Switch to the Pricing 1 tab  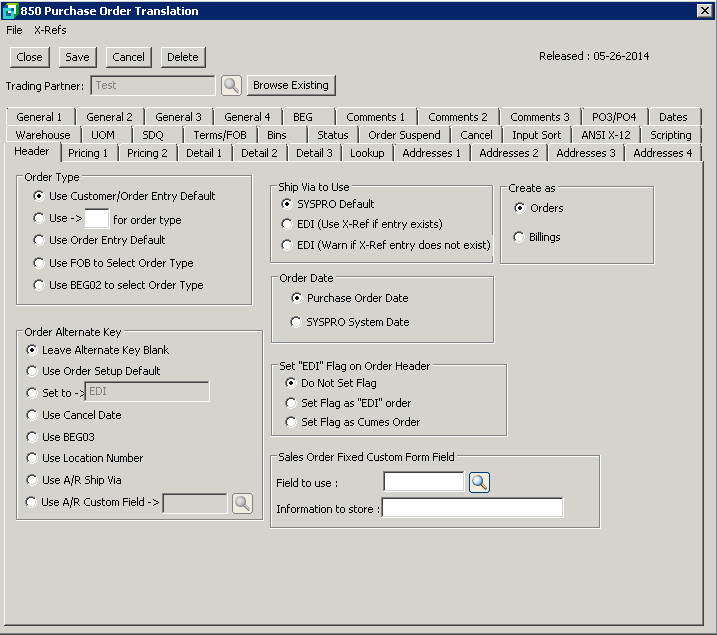[x=90, y=153]
